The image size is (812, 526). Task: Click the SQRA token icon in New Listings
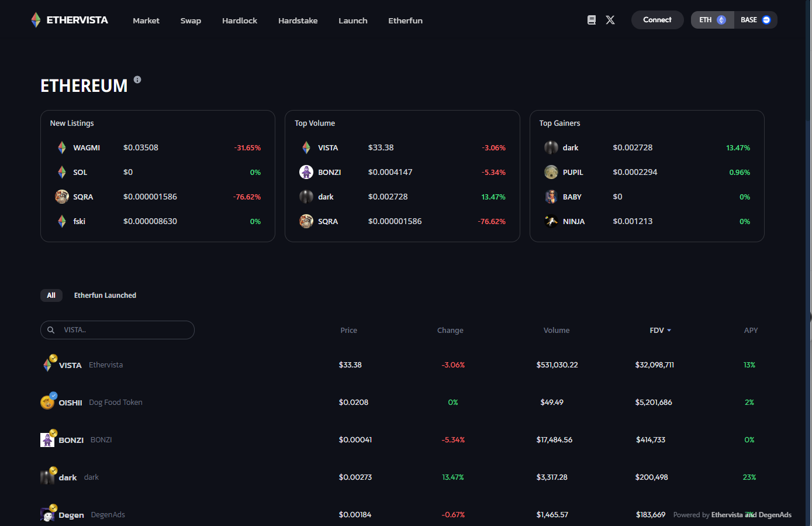(62, 197)
